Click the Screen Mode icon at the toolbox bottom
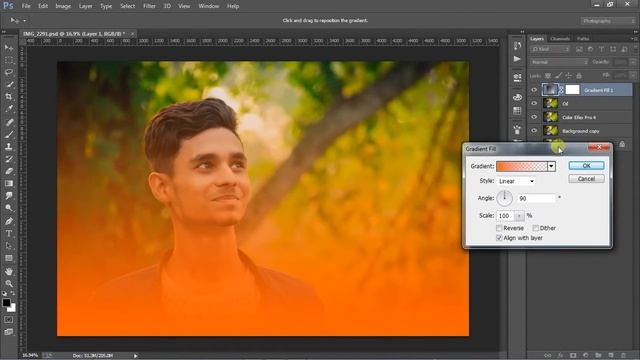The width and height of the screenshot is (640, 360). pyautogui.click(x=9, y=332)
